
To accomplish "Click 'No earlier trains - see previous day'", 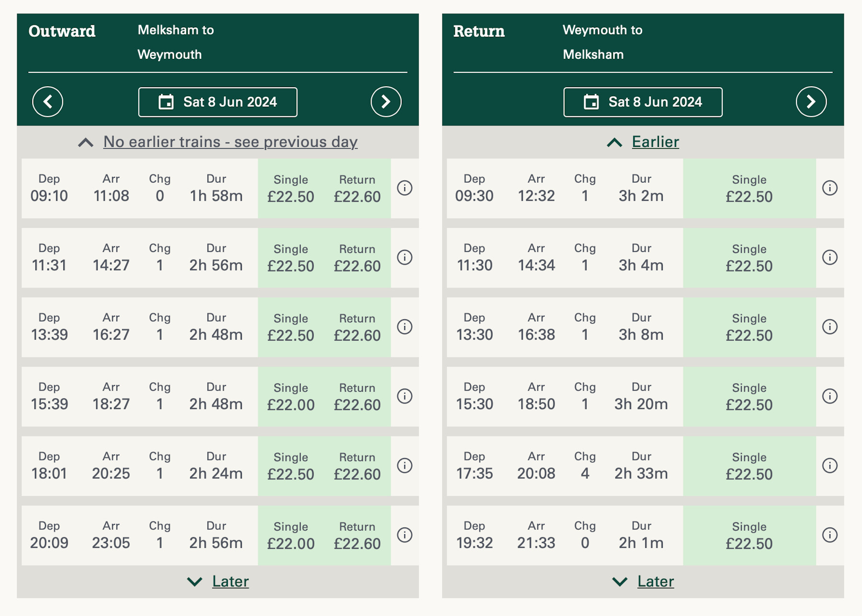I will [230, 142].
